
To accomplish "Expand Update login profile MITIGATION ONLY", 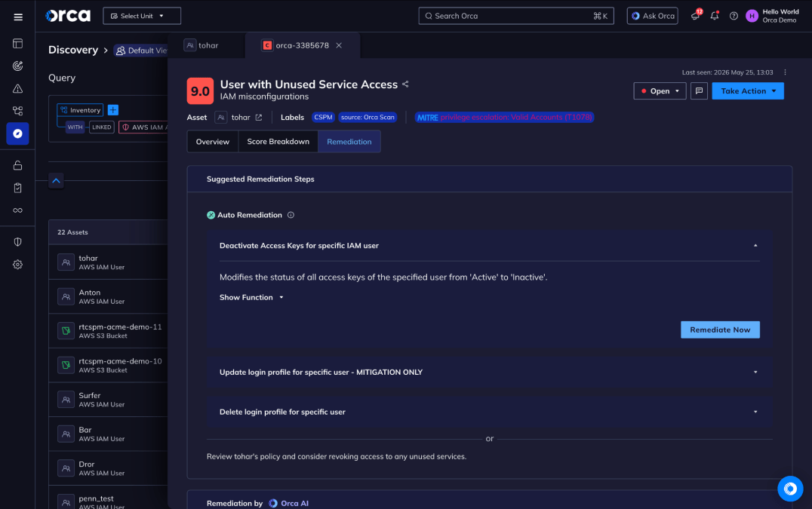I will 755,373.
